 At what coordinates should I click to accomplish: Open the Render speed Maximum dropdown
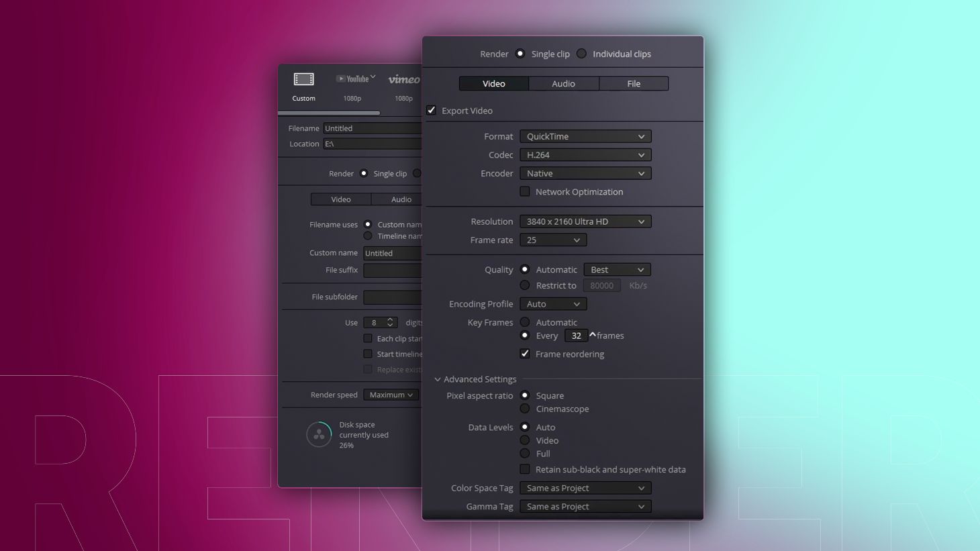[391, 395]
